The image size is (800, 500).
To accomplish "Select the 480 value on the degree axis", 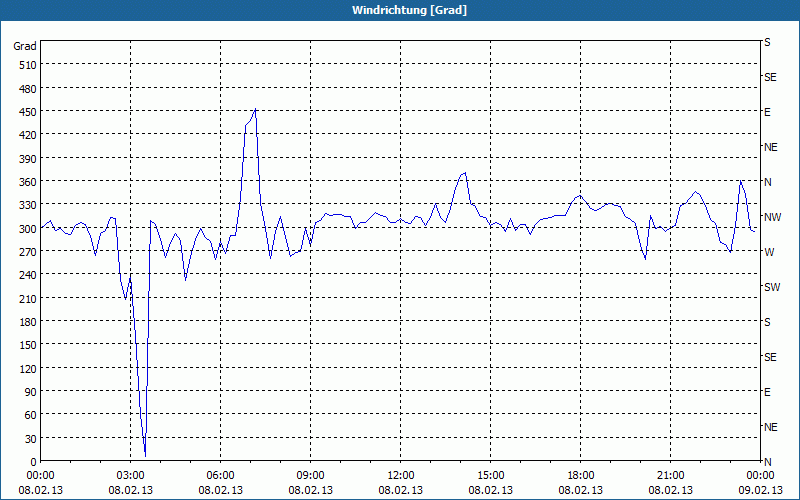I will [x=28, y=89].
